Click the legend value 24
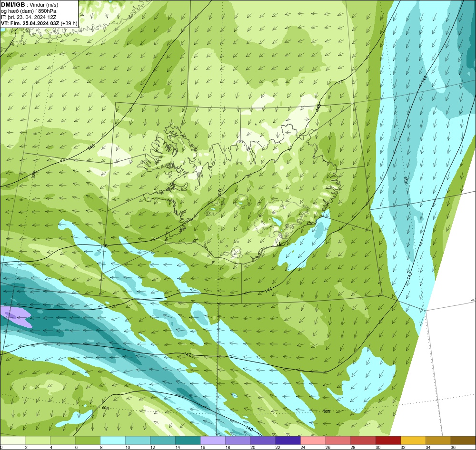The height and width of the screenshot is (450, 476). pos(303,447)
